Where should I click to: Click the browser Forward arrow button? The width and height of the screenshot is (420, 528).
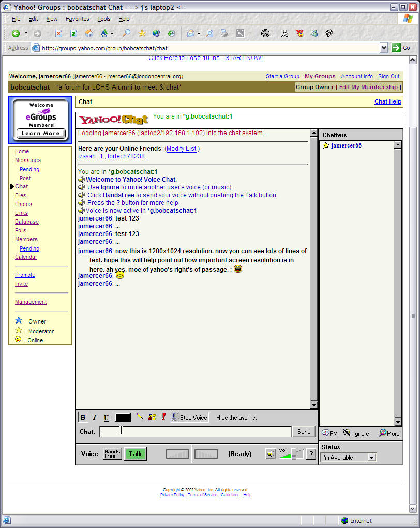coord(37,33)
